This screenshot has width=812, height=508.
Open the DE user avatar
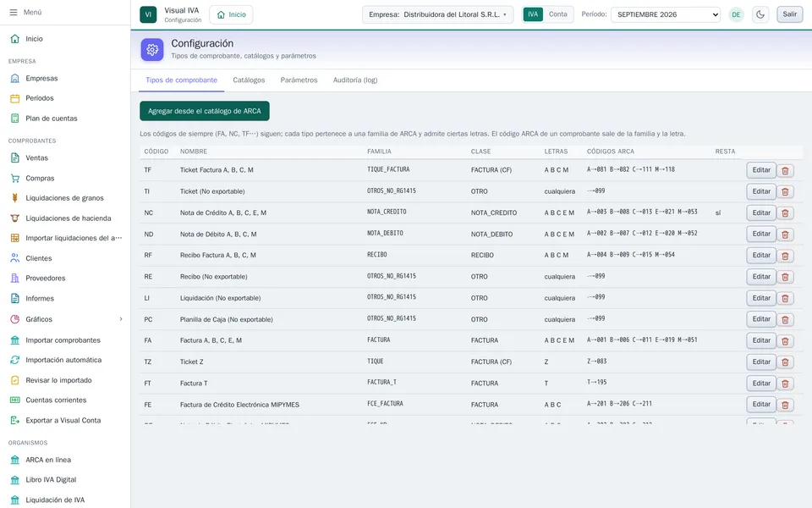click(736, 14)
